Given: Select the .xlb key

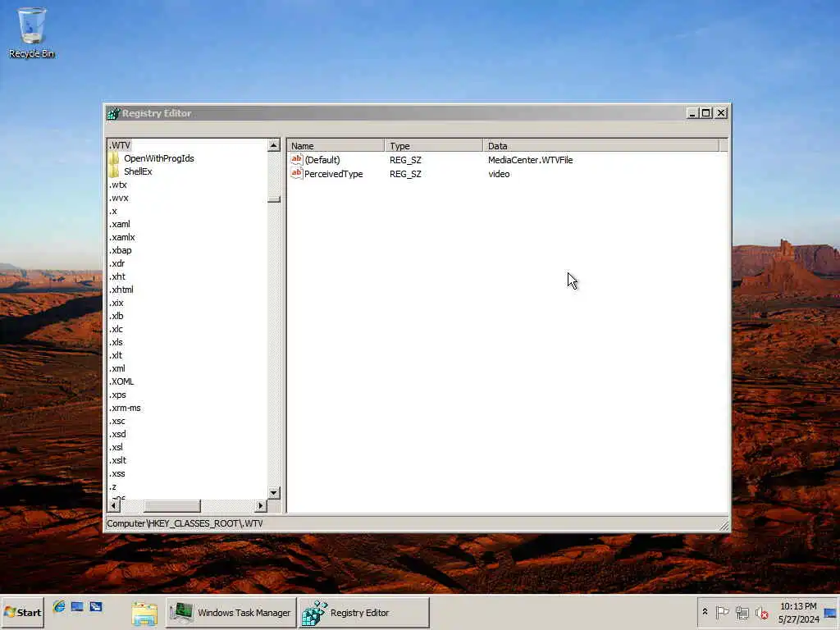Looking at the screenshot, I should [116, 316].
